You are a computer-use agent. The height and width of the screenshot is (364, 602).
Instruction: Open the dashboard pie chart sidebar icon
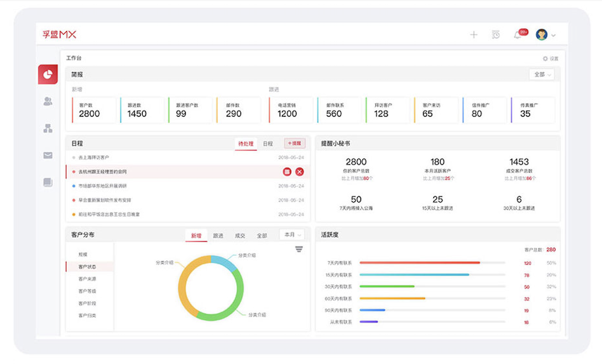click(48, 75)
